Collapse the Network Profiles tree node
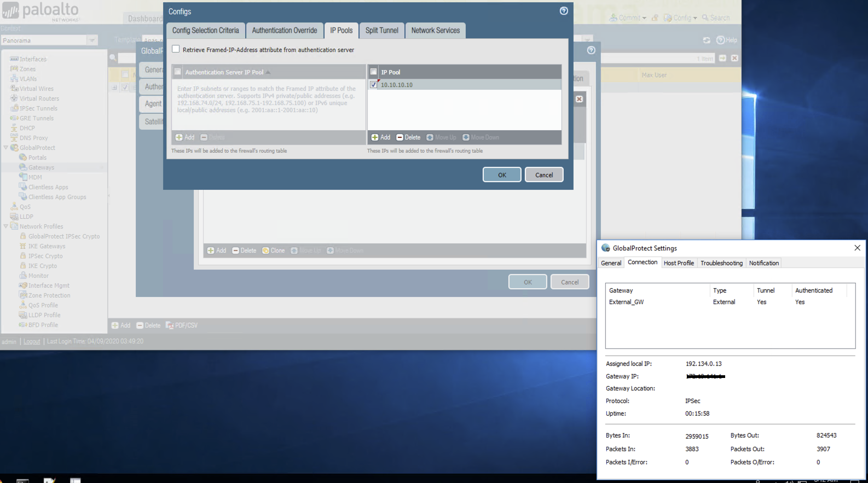Screen dimensions: 868x483 coord(6,226)
